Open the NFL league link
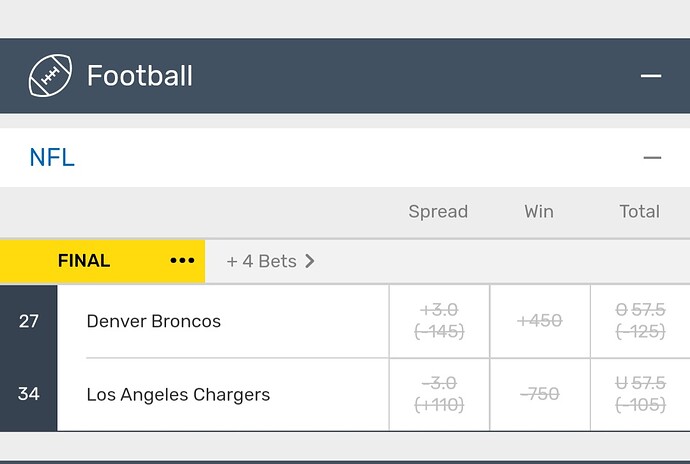The height and width of the screenshot is (464, 690). 52,158
